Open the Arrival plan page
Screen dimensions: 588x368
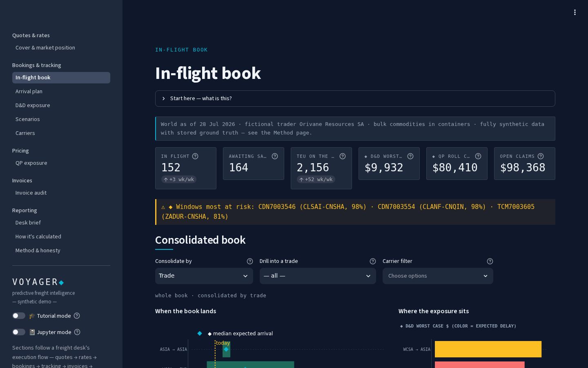(x=61, y=92)
